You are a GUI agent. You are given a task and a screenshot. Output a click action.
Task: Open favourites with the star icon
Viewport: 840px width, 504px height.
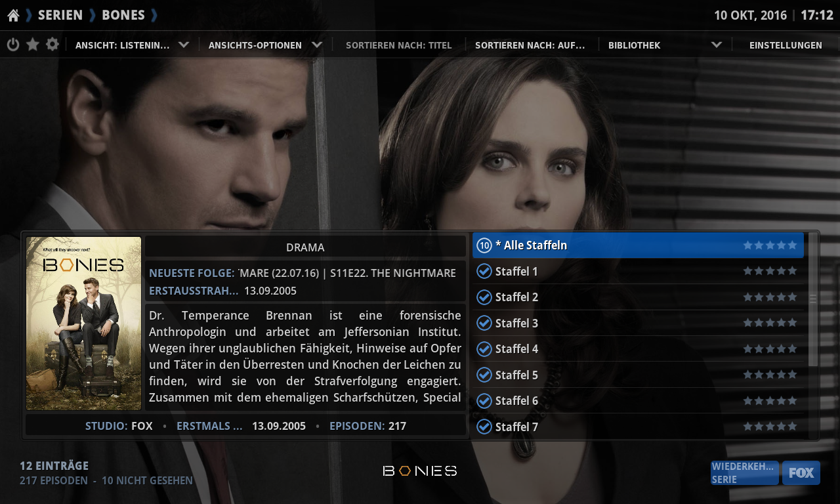(33, 45)
